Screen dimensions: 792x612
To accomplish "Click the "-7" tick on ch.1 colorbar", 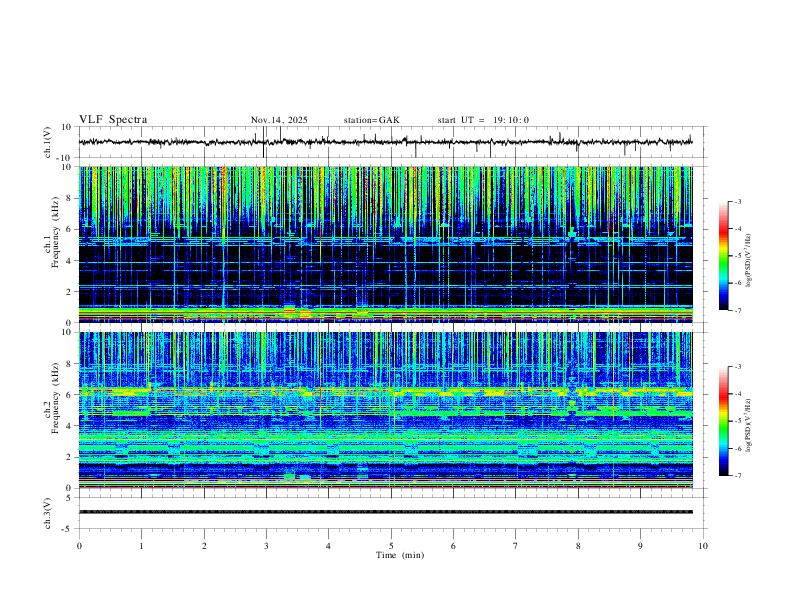I will coord(737,310).
